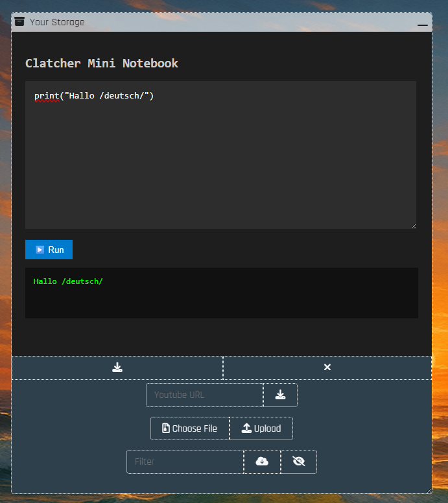Click the 'Your Storage' window title
The height and width of the screenshot is (503, 448).
pyautogui.click(x=57, y=22)
